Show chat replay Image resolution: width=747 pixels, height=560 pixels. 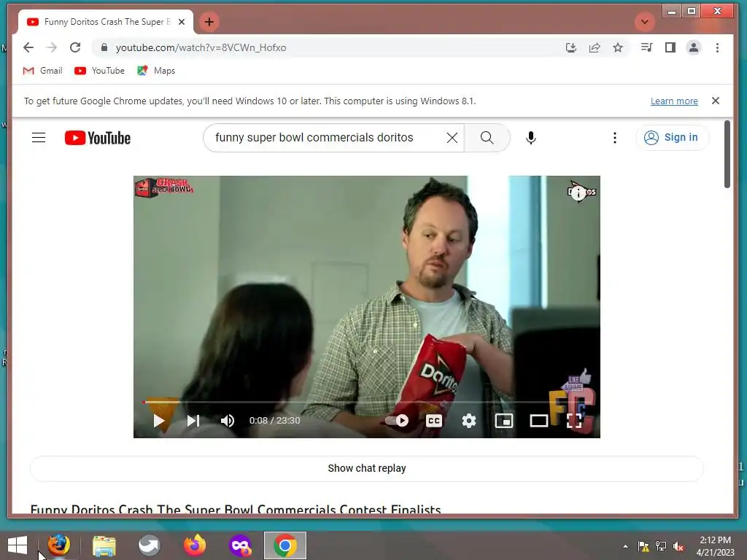[x=367, y=468]
